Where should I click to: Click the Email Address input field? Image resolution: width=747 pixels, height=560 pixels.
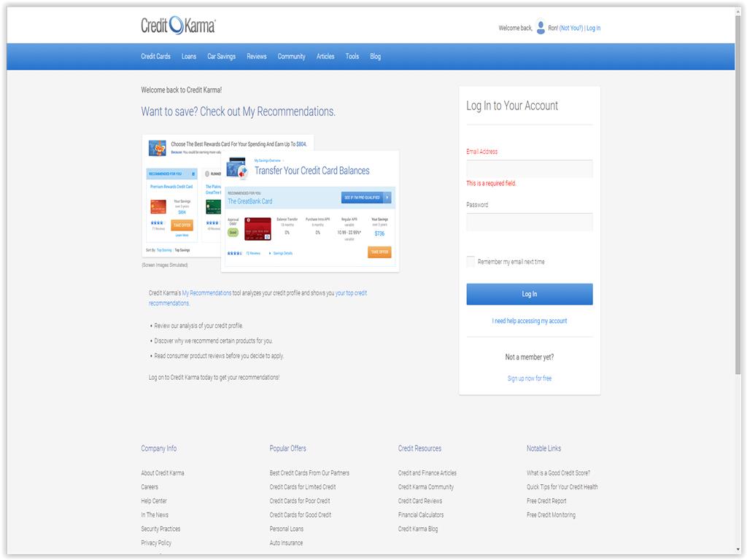pos(529,168)
